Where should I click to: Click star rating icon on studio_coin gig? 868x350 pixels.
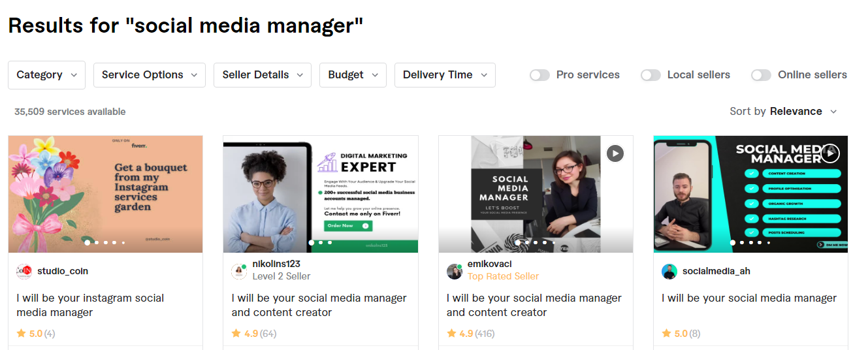21,333
